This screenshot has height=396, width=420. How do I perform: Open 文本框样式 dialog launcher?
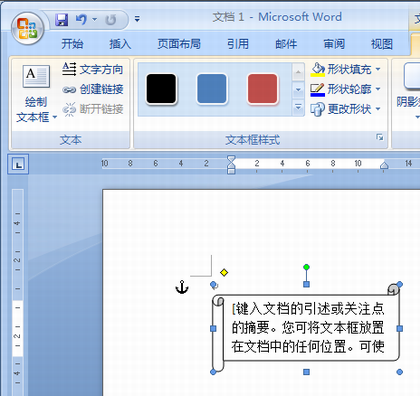click(380, 137)
